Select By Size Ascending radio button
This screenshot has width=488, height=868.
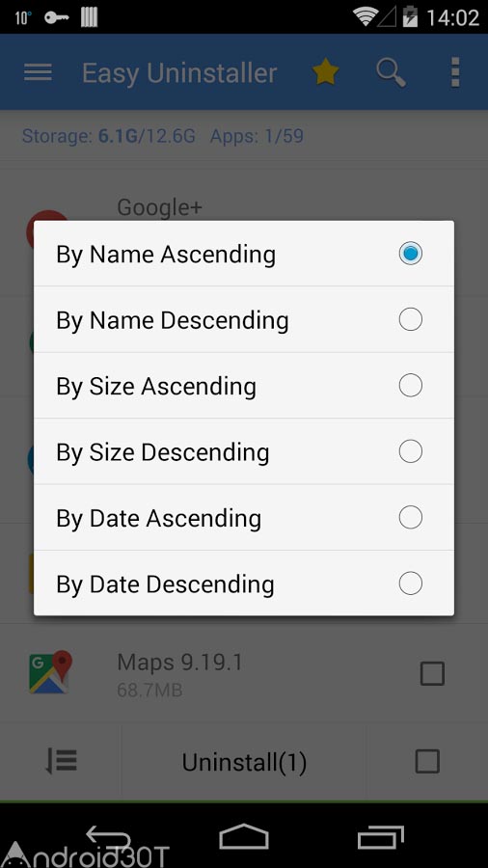(411, 385)
